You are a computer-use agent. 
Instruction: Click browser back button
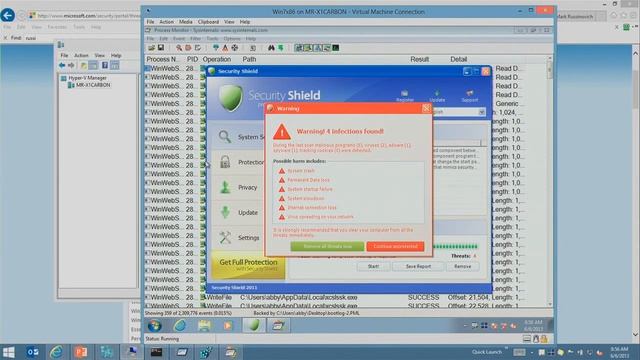(x=8, y=16)
